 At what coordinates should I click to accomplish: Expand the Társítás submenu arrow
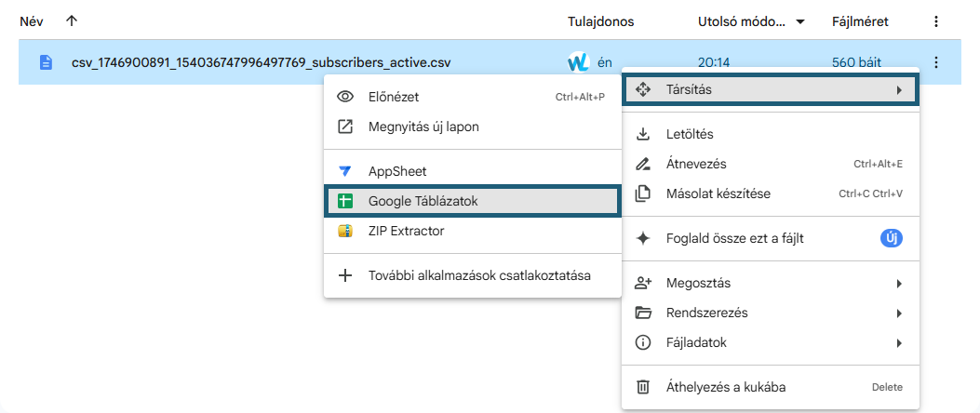[x=899, y=90]
